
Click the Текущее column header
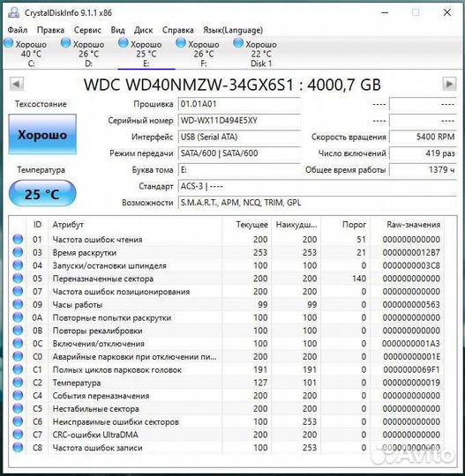click(247, 225)
